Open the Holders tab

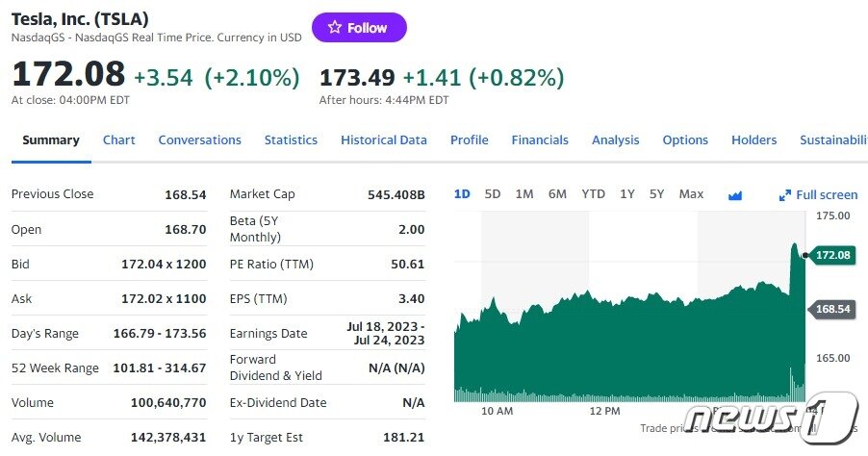(x=753, y=140)
